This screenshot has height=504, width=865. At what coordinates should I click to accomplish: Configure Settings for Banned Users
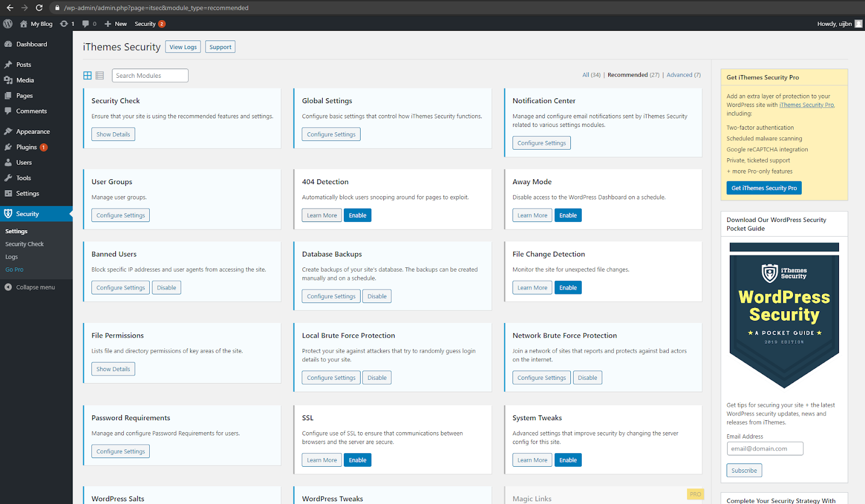tap(121, 288)
